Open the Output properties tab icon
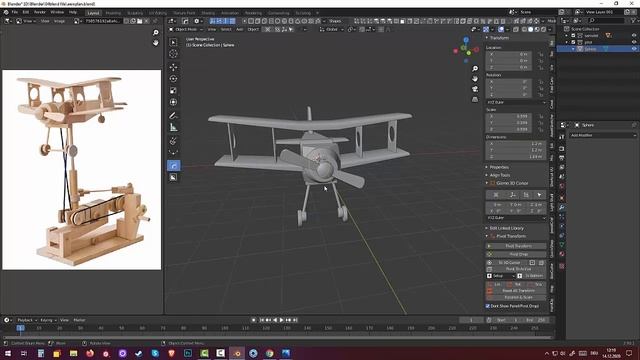 pos(562,158)
